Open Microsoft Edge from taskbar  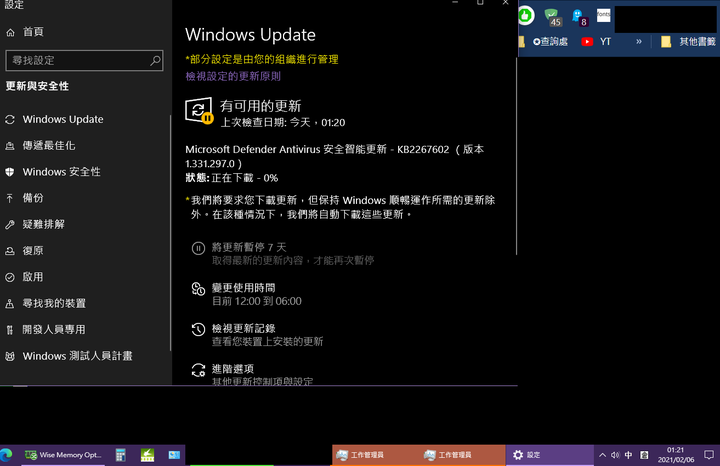(x=6, y=455)
